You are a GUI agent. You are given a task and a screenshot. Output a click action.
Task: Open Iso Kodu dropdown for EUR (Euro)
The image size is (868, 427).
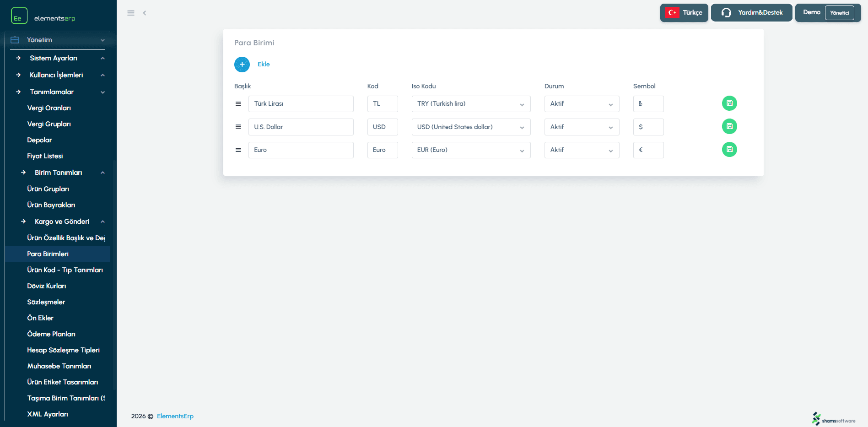point(471,150)
